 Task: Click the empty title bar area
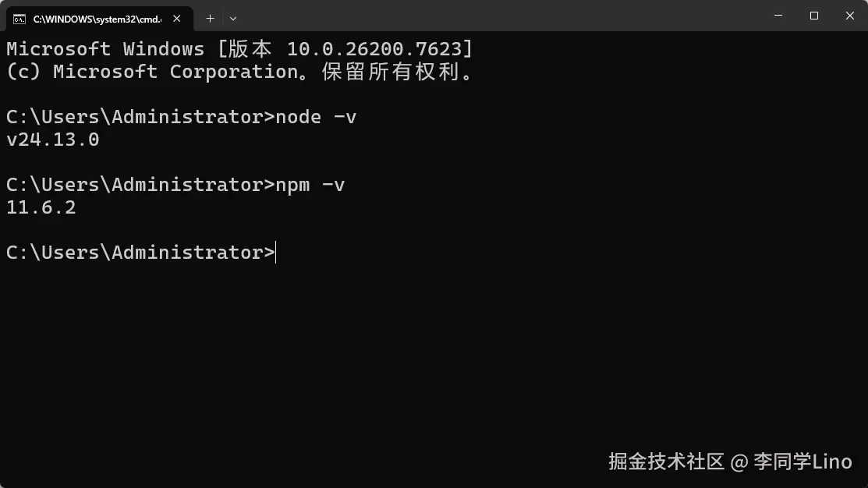[x=498, y=16]
